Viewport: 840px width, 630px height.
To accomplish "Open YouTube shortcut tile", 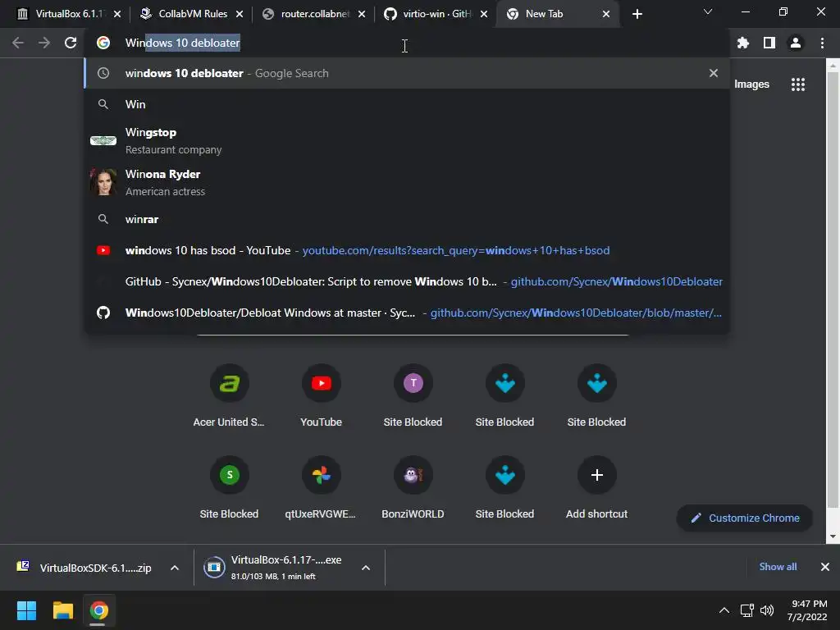I will pyautogui.click(x=321, y=396).
